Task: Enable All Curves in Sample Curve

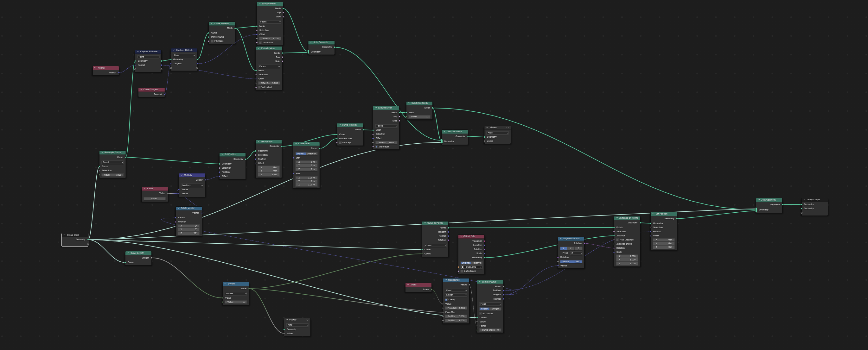Action: click(x=481, y=313)
